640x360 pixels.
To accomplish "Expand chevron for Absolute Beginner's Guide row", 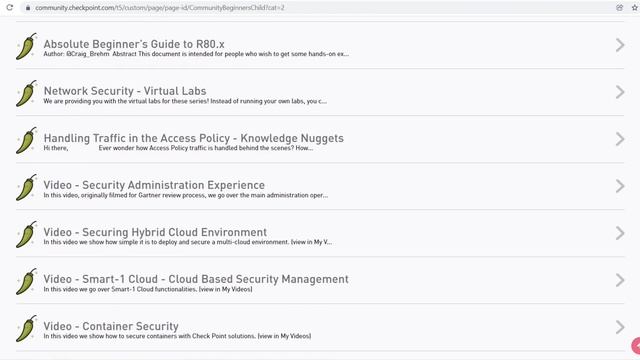I will (620, 45).
